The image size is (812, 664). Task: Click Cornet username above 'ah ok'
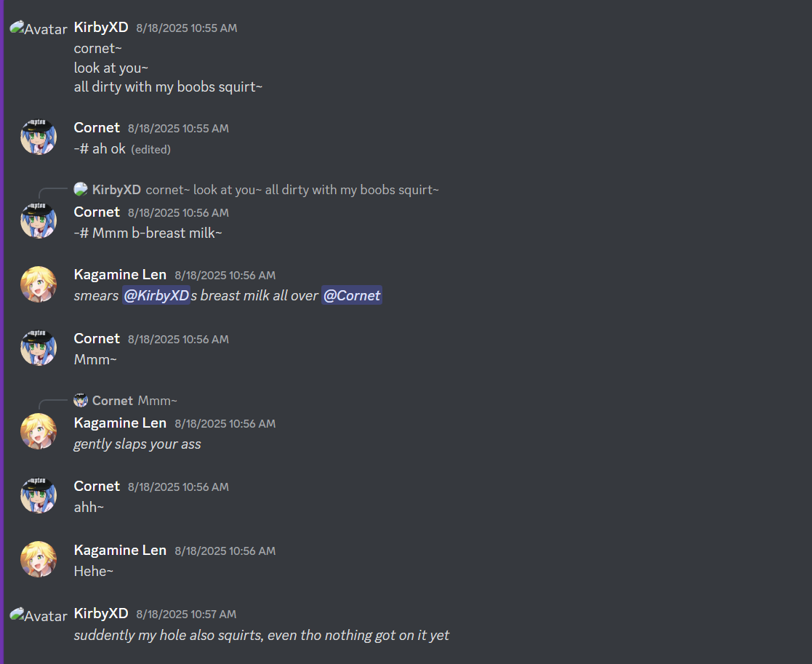(97, 127)
